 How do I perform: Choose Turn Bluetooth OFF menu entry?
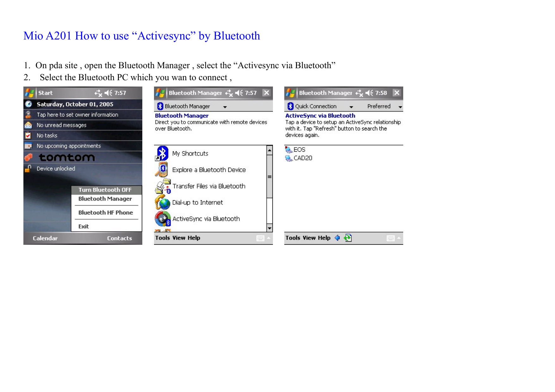click(x=106, y=190)
